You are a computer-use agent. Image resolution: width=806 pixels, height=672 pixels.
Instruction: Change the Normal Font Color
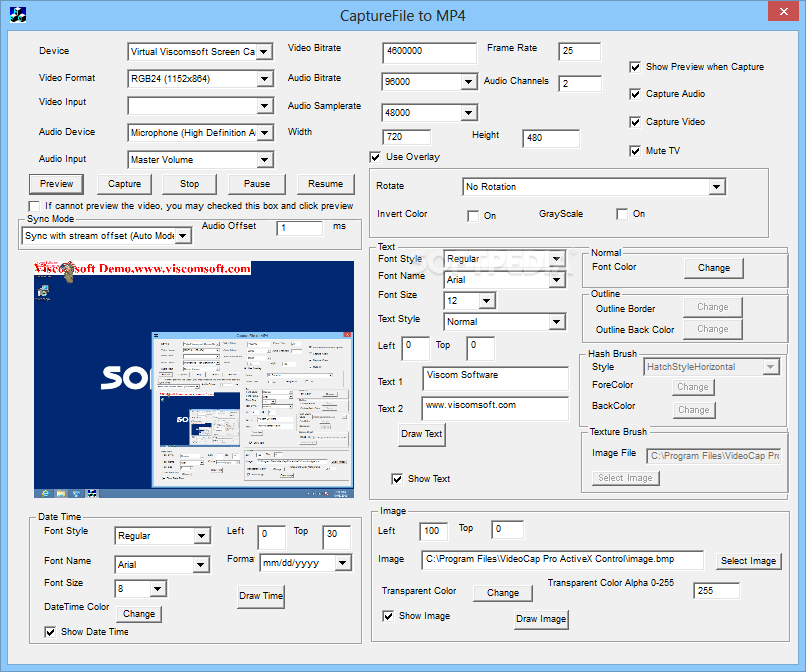713,268
